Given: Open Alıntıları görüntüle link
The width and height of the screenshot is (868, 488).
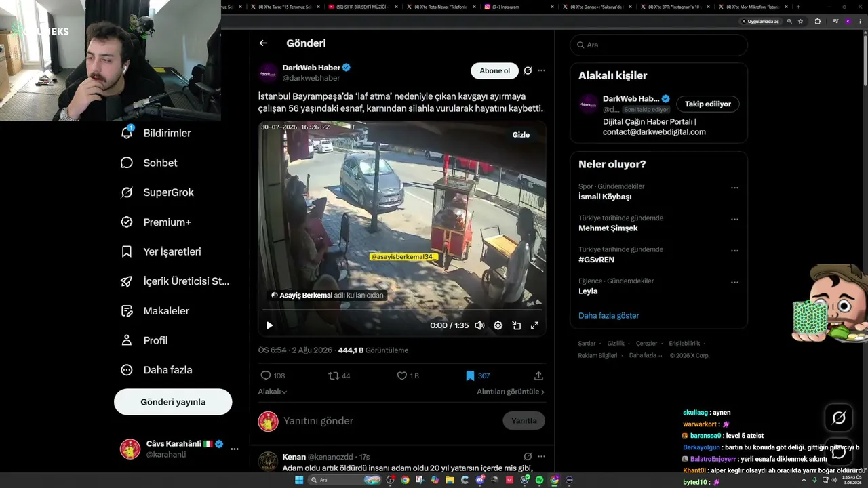Looking at the screenshot, I should (511, 392).
